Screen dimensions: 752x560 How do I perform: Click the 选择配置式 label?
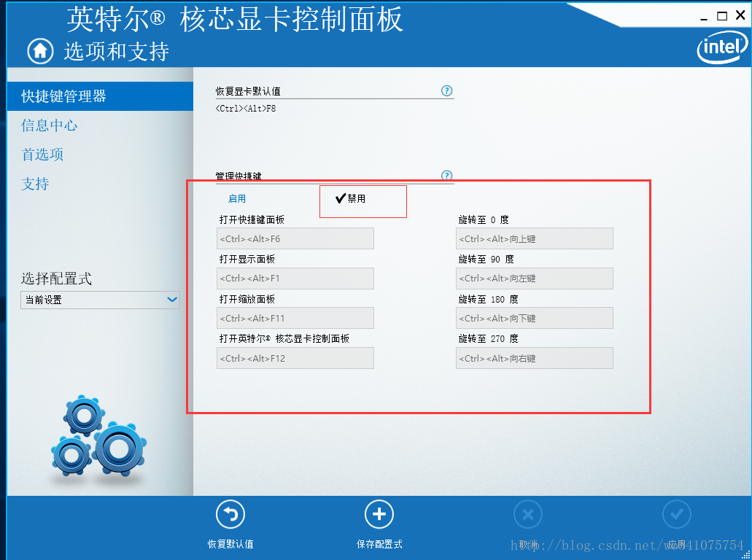pyautogui.click(x=56, y=279)
